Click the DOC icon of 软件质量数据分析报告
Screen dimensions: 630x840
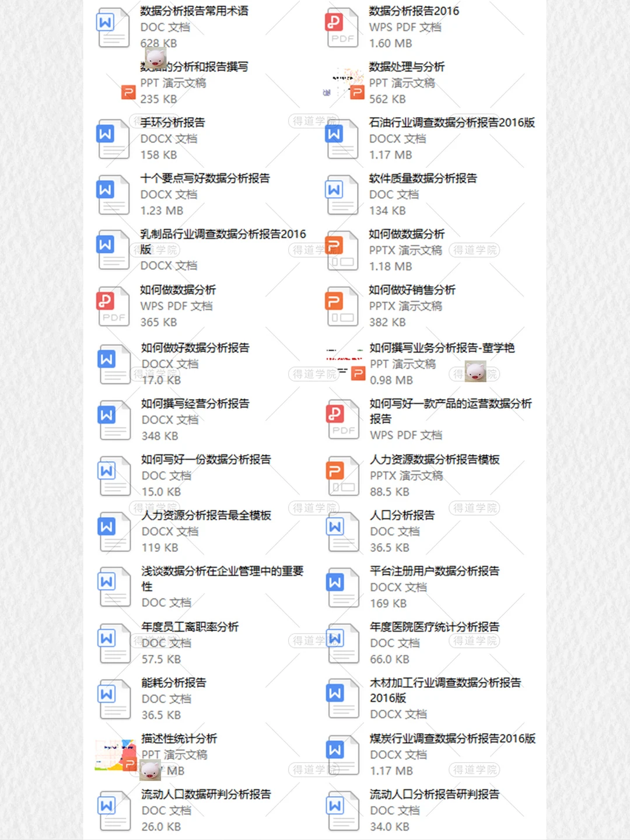(342, 194)
